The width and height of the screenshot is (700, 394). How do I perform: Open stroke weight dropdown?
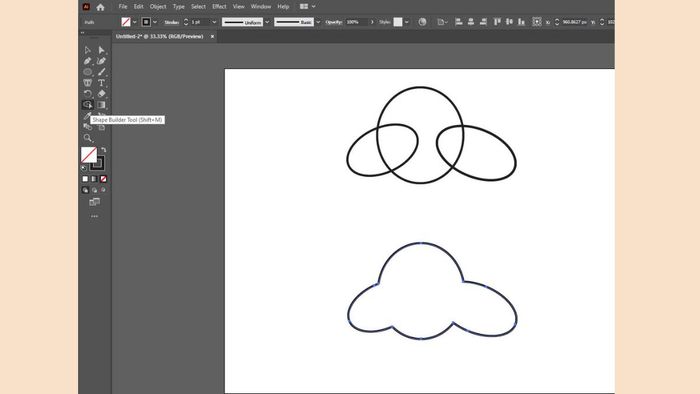[x=214, y=22]
